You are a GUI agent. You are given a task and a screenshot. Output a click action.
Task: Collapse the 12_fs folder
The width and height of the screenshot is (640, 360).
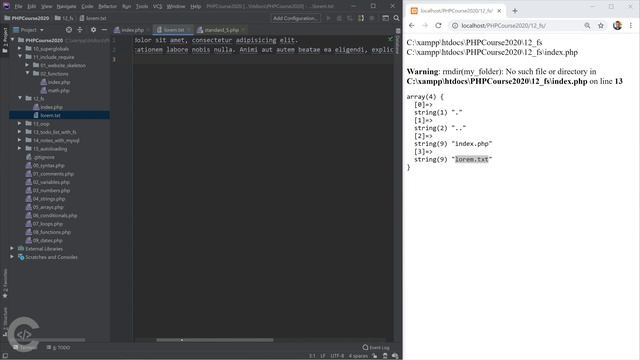pyautogui.click(x=20, y=98)
